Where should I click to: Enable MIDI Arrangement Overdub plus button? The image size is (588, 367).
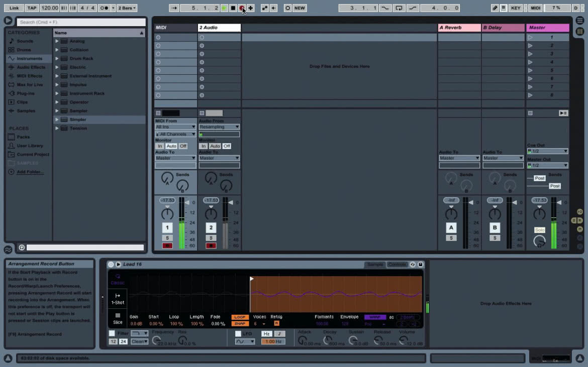(250, 8)
